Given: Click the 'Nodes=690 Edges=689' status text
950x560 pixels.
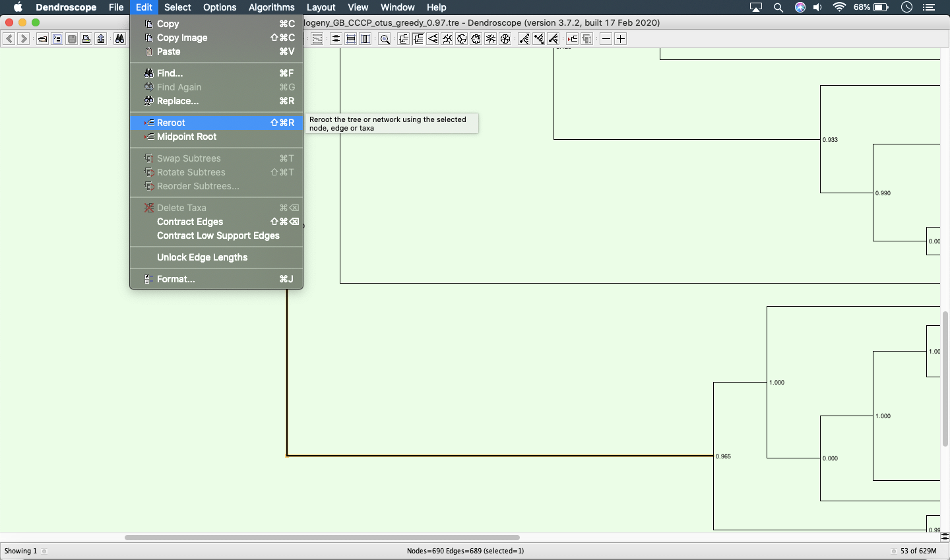Looking at the screenshot, I should [465, 551].
